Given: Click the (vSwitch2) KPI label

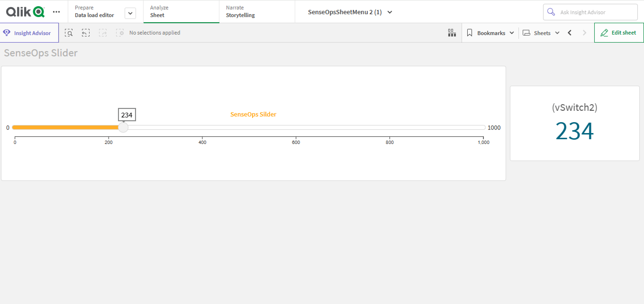Looking at the screenshot, I should [574, 107].
